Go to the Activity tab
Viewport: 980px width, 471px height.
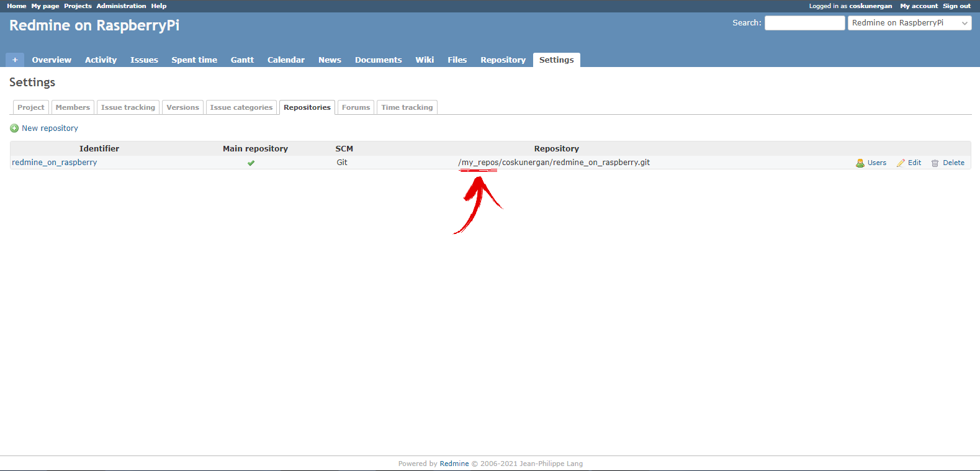pyautogui.click(x=101, y=60)
